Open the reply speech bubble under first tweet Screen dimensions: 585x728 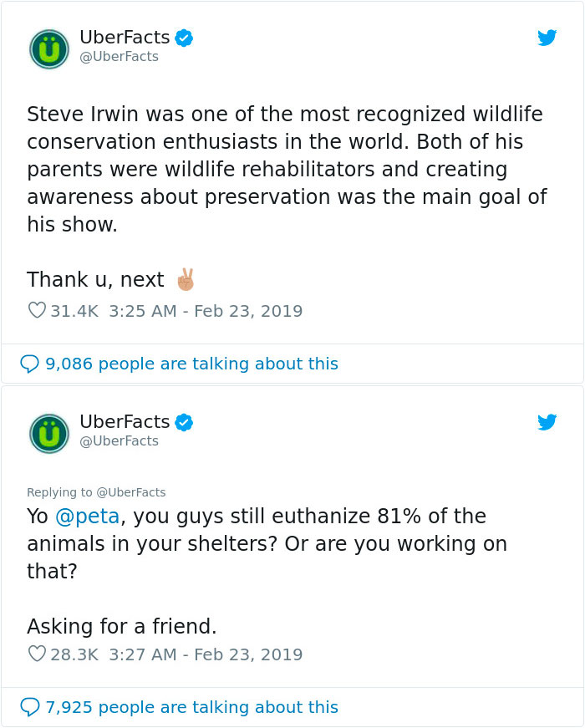(32, 364)
